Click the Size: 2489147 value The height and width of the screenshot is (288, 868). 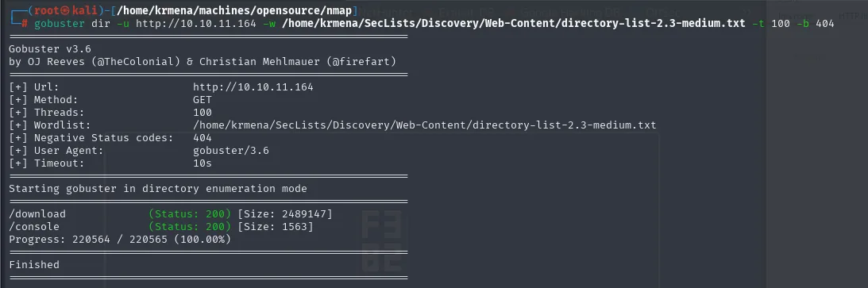coord(285,214)
